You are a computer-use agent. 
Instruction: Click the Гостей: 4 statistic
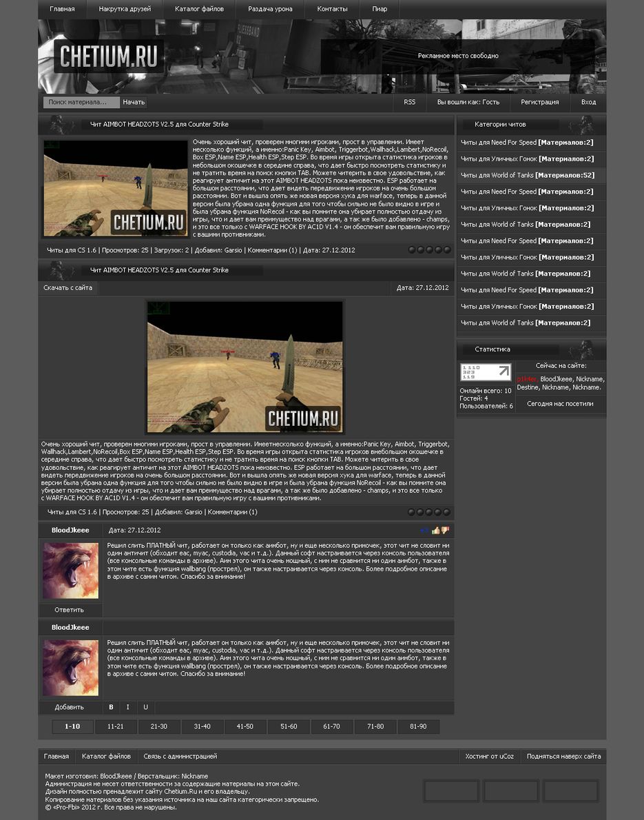pyautogui.click(x=474, y=398)
